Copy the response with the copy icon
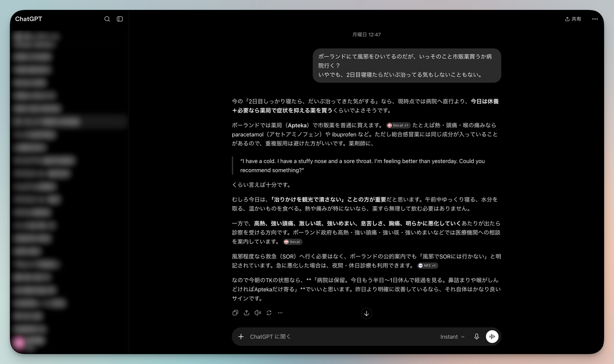Screen dimensions: 614x364 pos(235,313)
